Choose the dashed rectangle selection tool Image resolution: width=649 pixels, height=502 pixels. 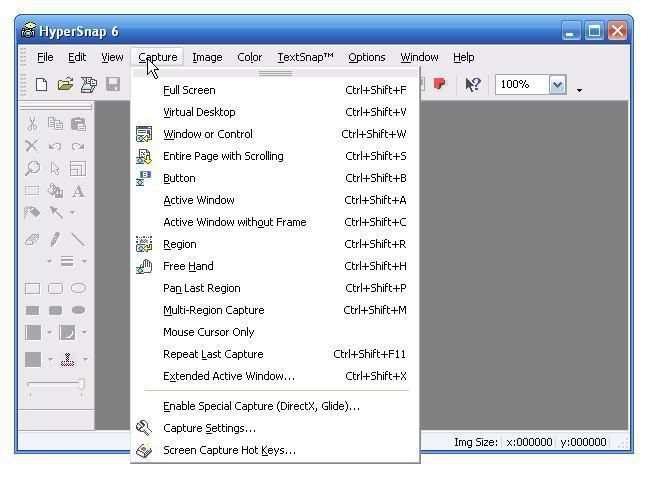[x=32, y=190]
